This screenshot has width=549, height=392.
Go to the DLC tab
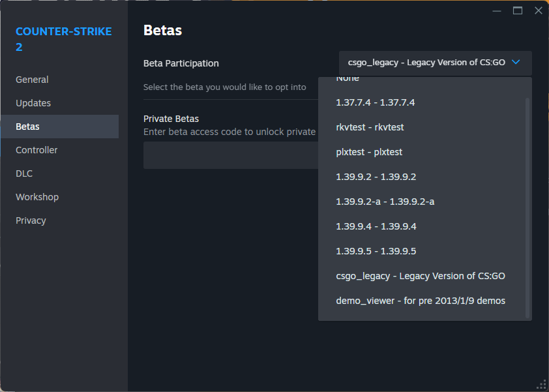[24, 173]
